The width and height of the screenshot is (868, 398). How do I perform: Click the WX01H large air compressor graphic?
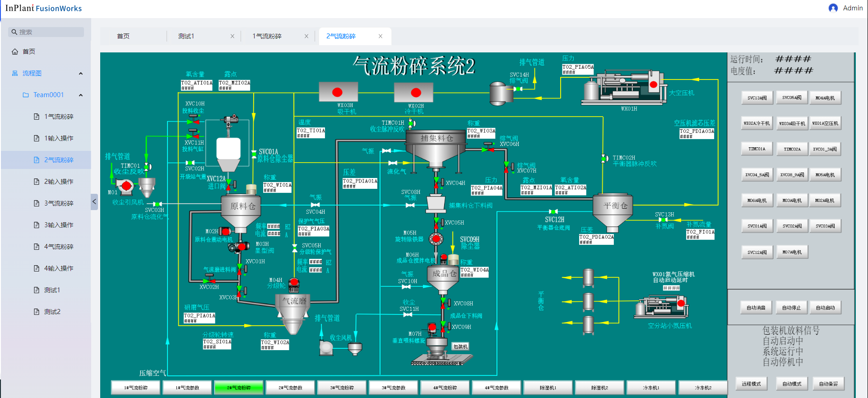point(624,88)
